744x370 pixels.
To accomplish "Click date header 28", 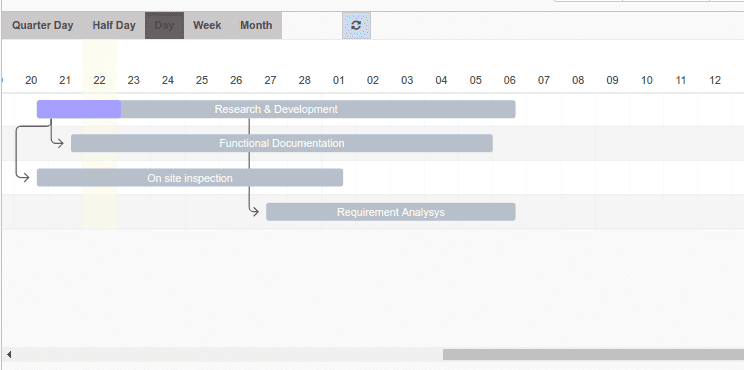I will point(305,80).
